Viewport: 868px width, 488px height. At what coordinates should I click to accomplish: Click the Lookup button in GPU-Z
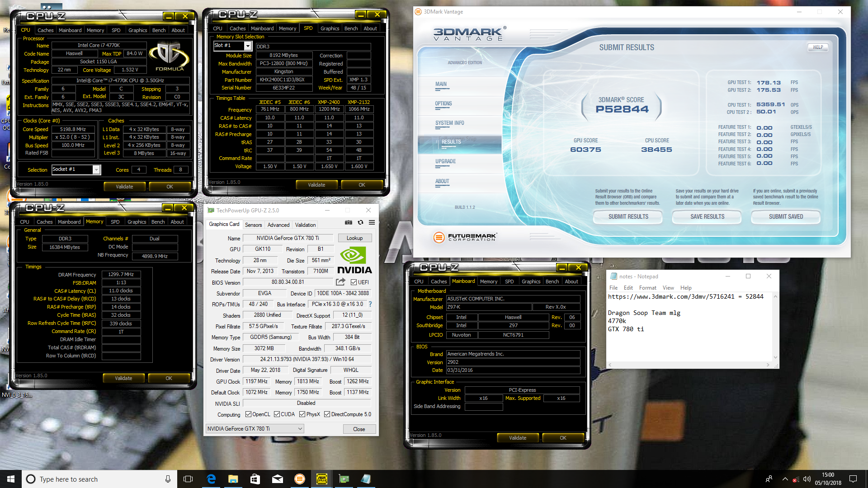354,238
